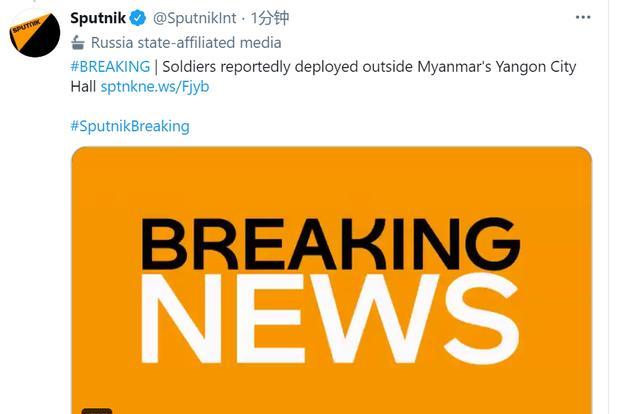This screenshot has width=640, height=414.
Task: Visit the @SputnikInt handle
Action: (193, 18)
